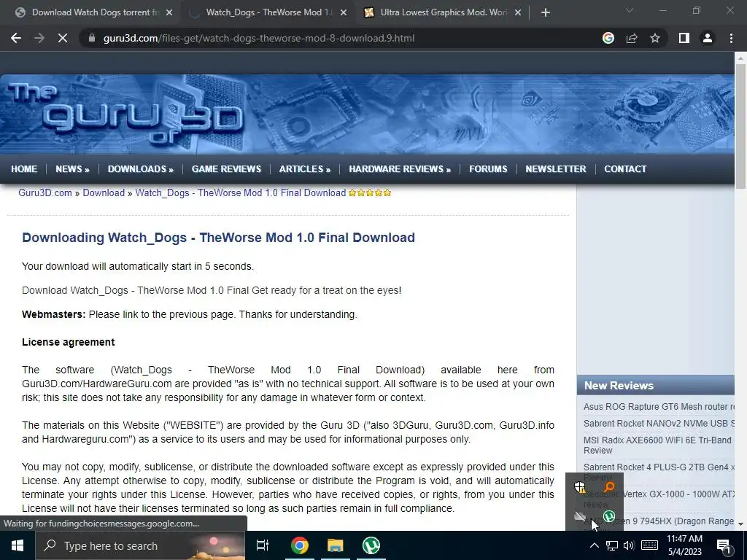Open File Explorer from the taskbar
This screenshot has height=560, width=747.
[336, 545]
